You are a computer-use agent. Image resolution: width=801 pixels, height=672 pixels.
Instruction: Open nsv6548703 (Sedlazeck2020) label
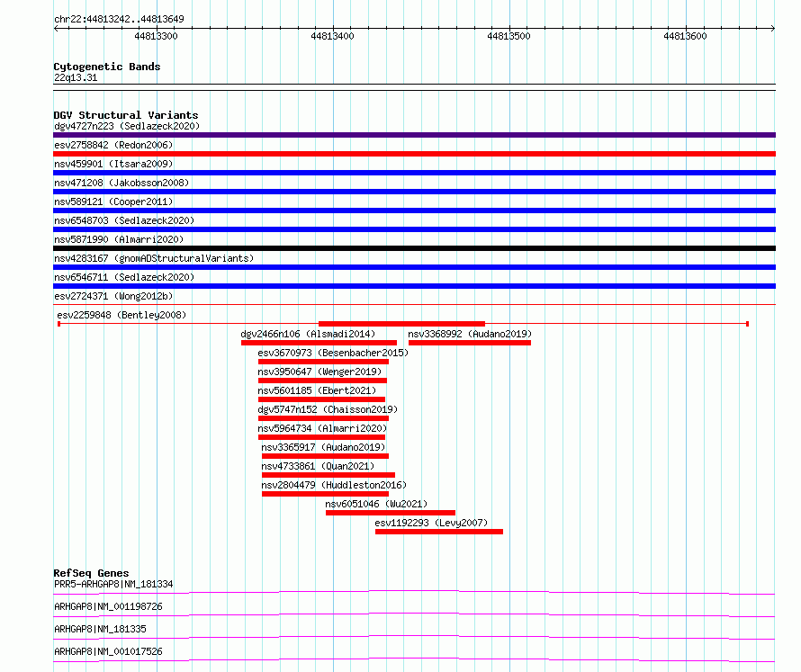[x=124, y=220]
